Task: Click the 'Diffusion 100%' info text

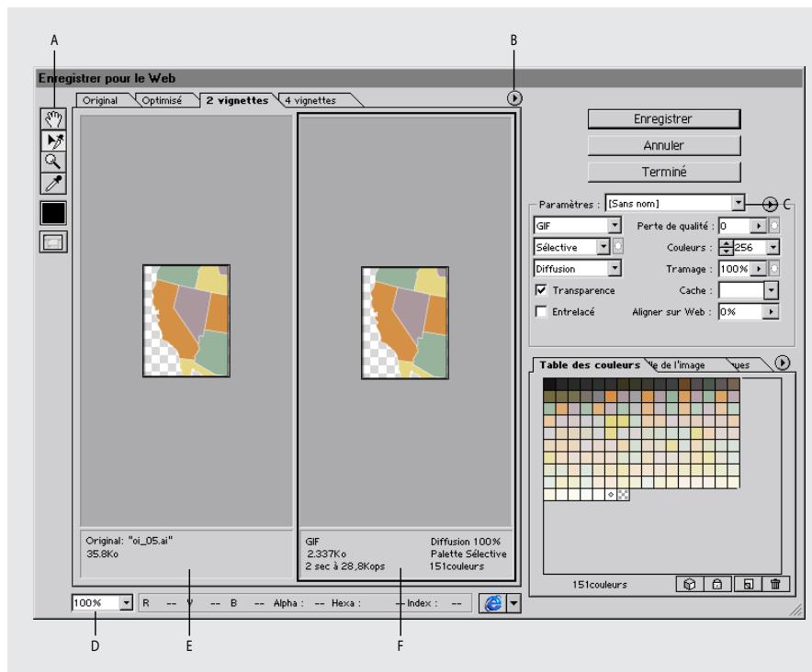Action: tap(466, 542)
